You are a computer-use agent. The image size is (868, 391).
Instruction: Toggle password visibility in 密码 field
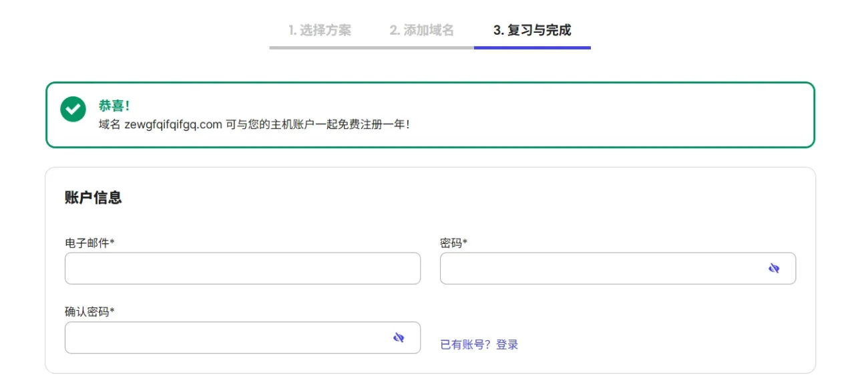774,269
